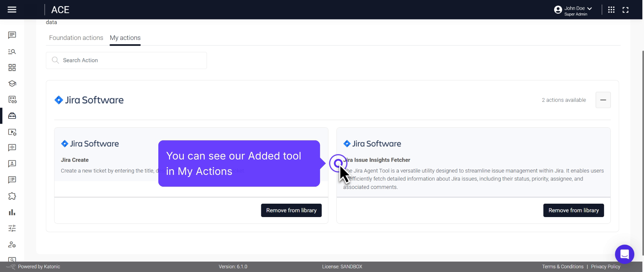Open the grid dashboard sidebar icon

(12, 68)
